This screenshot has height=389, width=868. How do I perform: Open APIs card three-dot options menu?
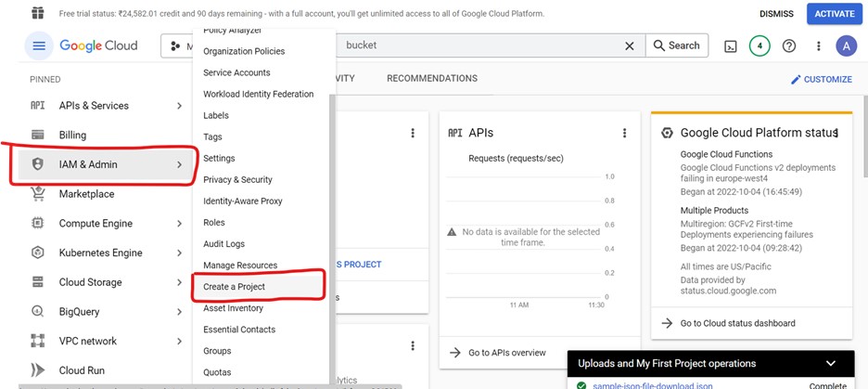coord(624,134)
